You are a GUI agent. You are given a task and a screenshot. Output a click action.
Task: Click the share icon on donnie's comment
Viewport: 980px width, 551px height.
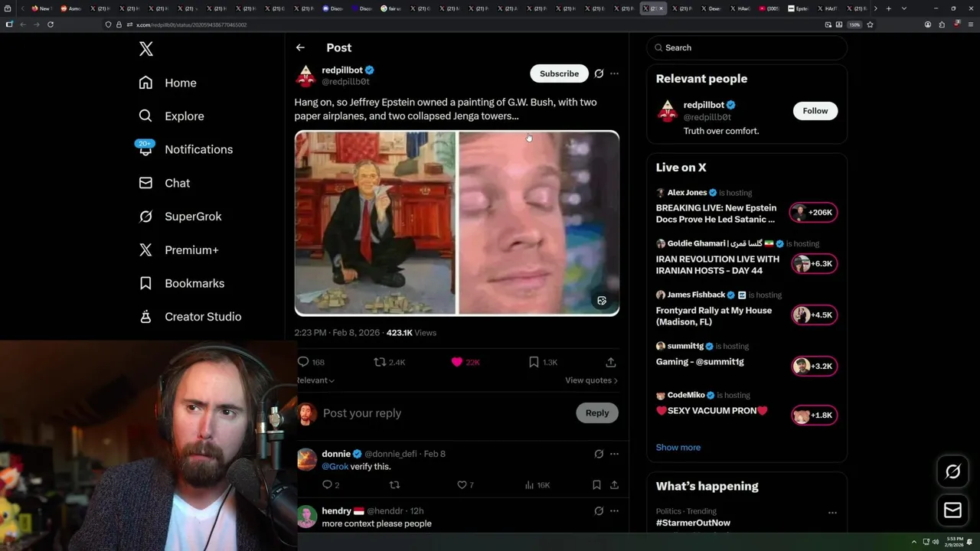coord(614,485)
